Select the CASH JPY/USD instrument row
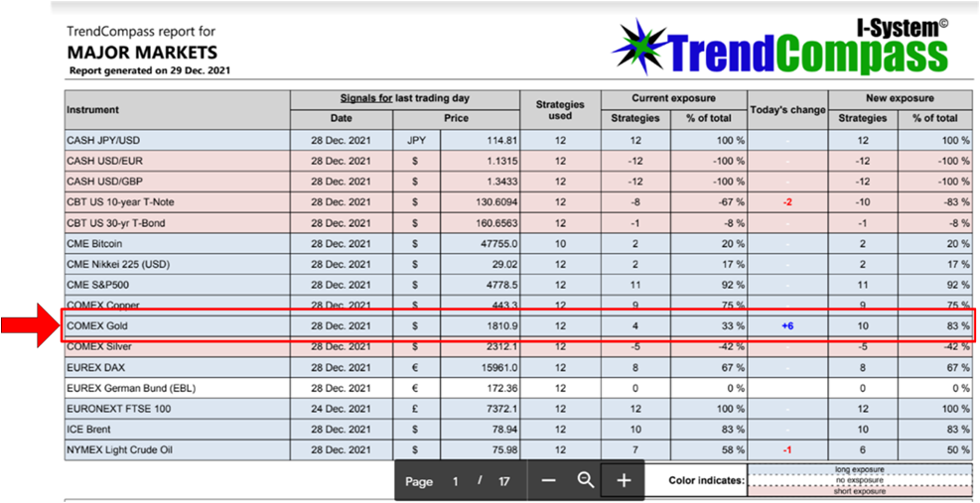The image size is (980, 503). coord(518,141)
